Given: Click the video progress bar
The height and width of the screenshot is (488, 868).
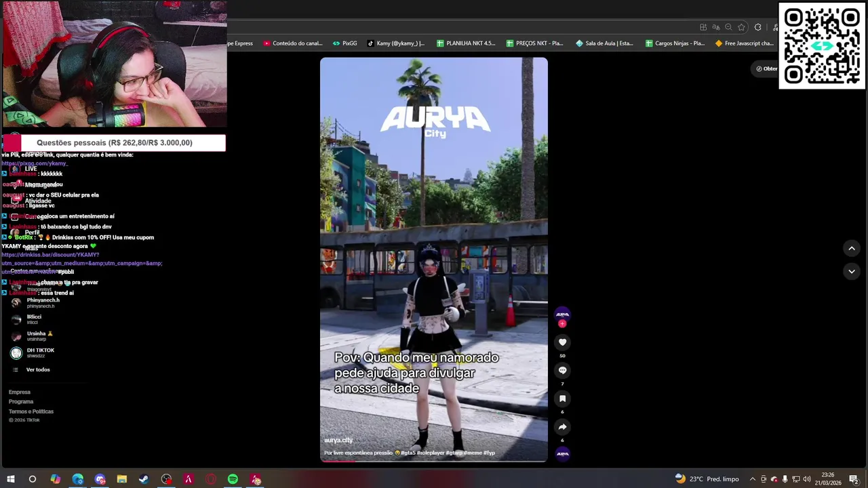Looking at the screenshot, I should point(434,461).
